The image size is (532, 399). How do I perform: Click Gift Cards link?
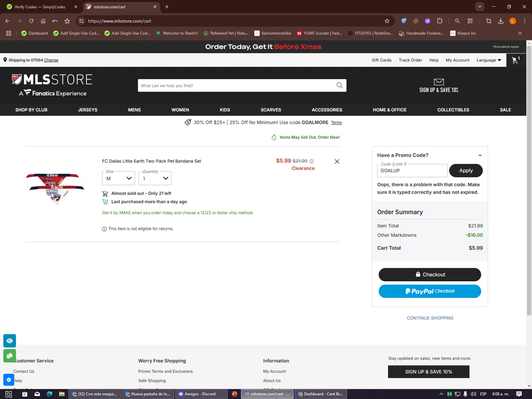pos(382,60)
